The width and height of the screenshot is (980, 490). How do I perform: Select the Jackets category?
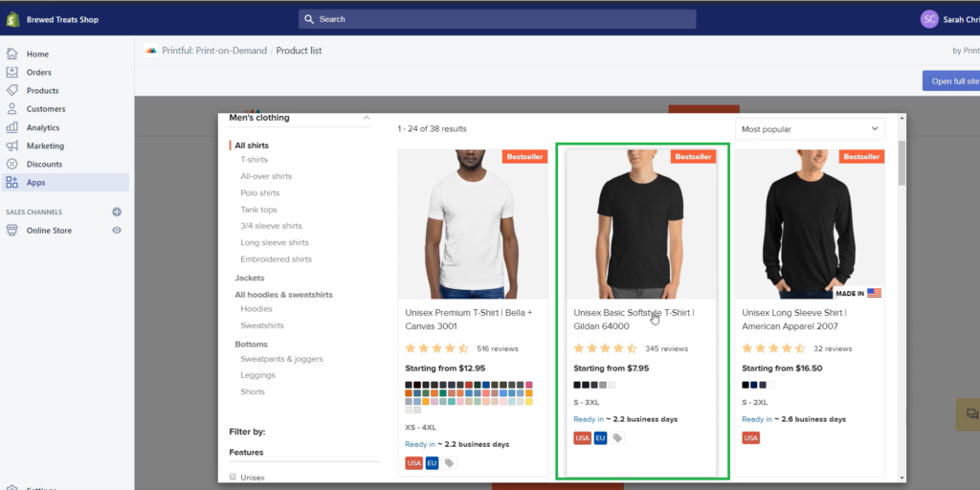[250, 278]
